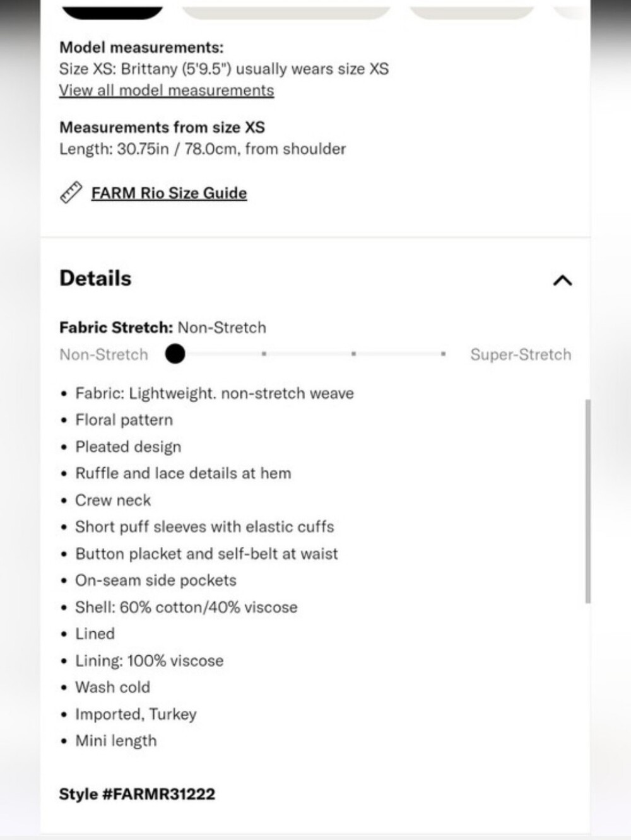Click the Shell 60% cotton/40% viscose bullet
This screenshot has width=631, height=840.
coord(186,607)
